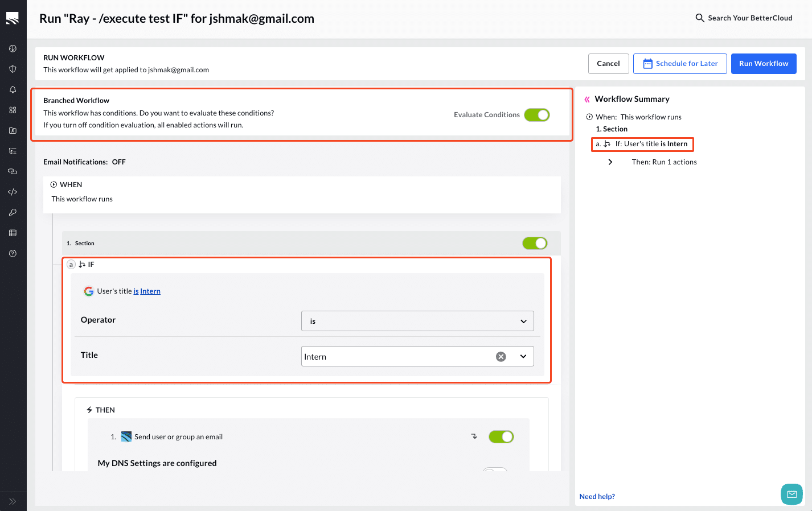Click the 'Branched Workflow' heading

click(76, 101)
